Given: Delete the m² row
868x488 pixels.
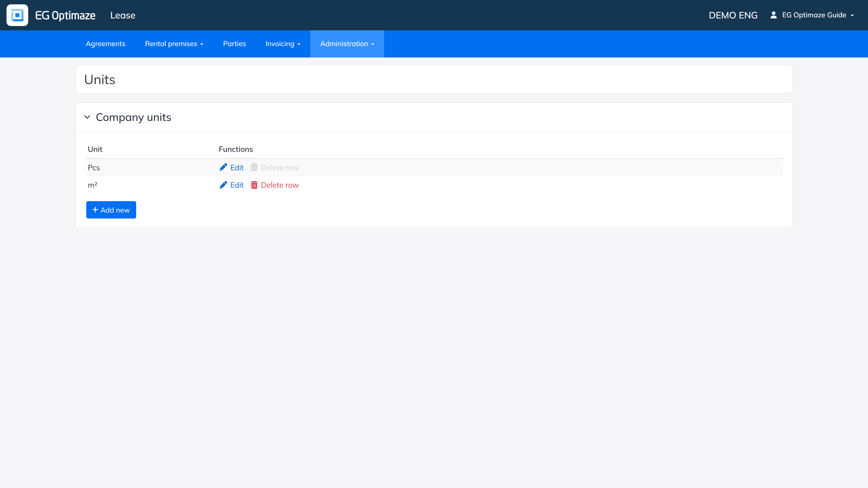Looking at the screenshot, I should tap(275, 185).
